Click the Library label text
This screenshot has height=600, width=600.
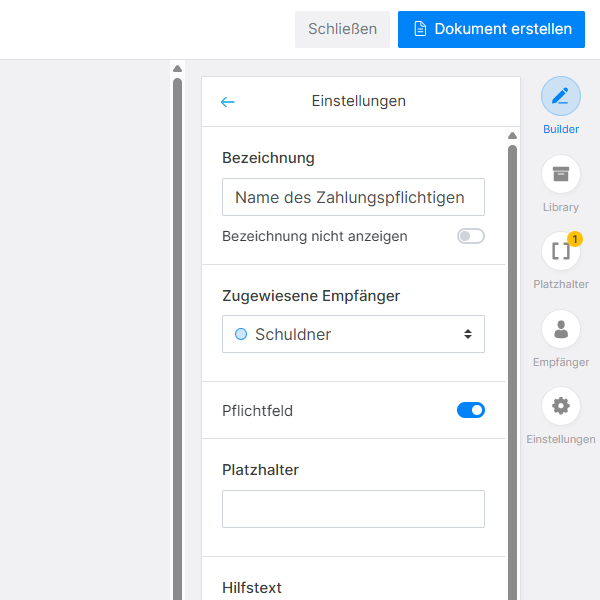pos(561,207)
